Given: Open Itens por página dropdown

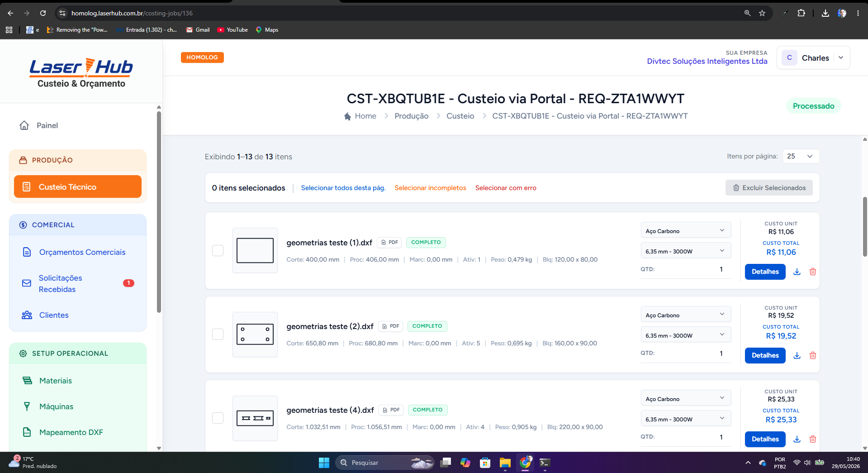Looking at the screenshot, I should pos(801,156).
